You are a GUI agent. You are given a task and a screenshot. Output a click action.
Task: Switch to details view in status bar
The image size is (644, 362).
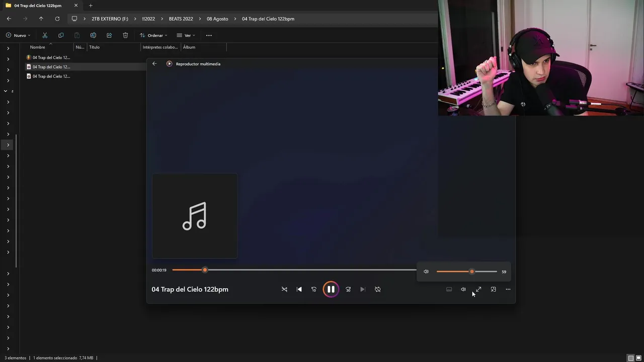(631, 358)
